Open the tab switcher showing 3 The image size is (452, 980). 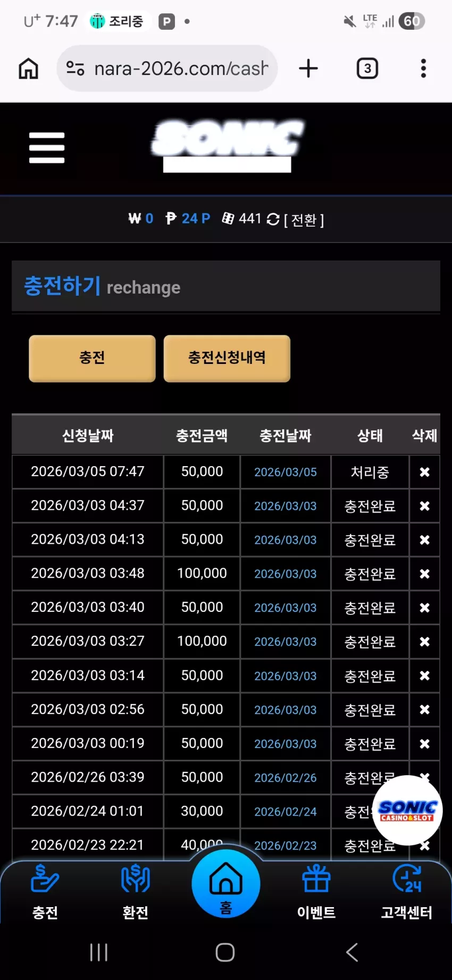coord(367,69)
